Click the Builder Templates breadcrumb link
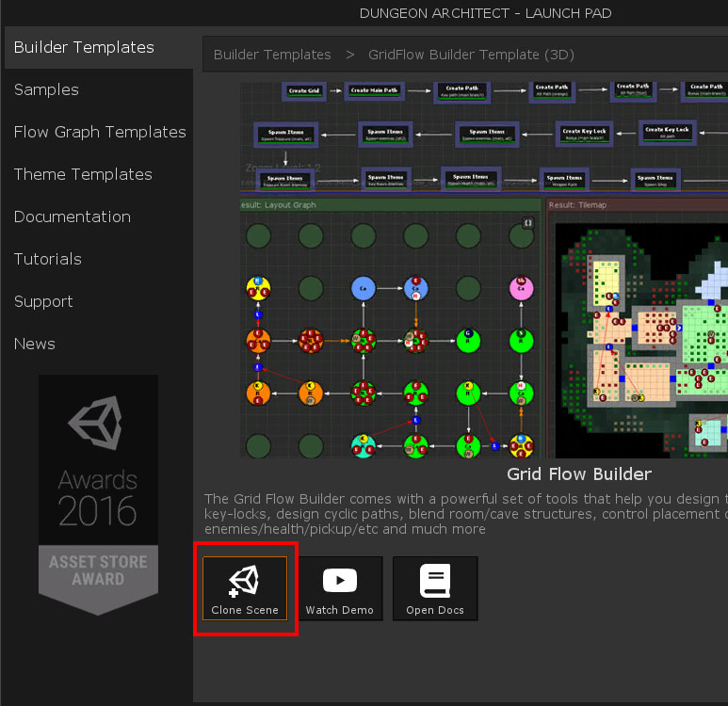 (272, 55)
